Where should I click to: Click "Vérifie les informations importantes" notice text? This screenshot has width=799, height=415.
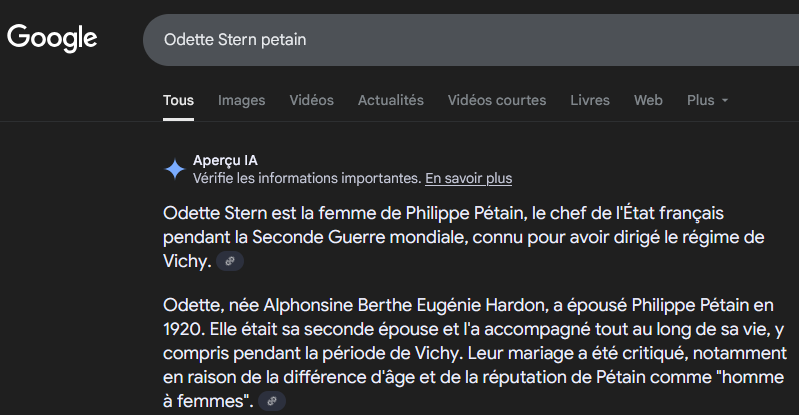tap(306, 179)
